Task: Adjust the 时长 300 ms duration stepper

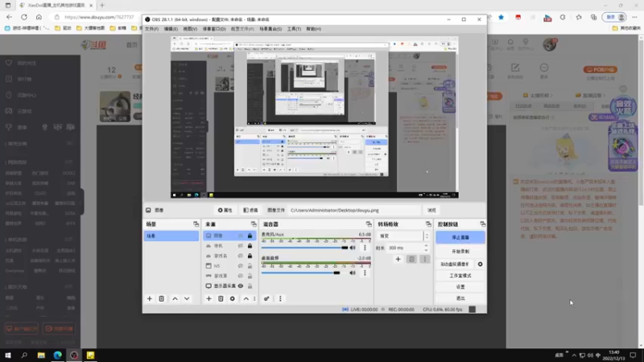Action: [426, 248]
